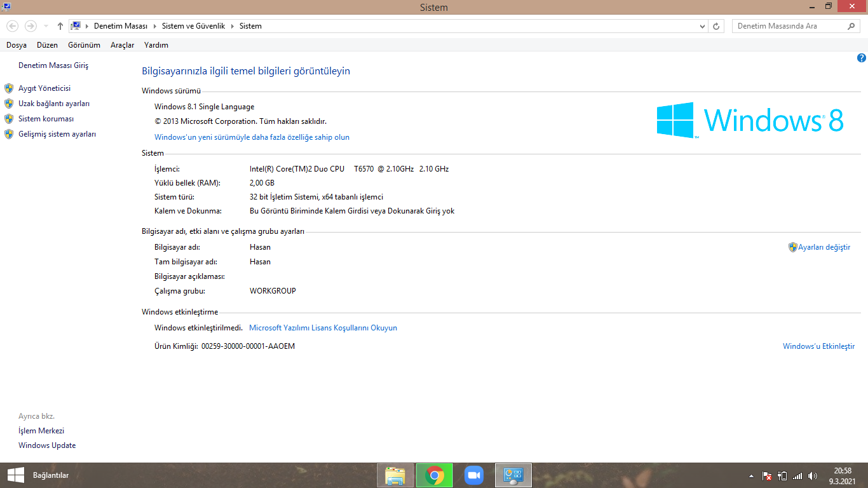
Task: Click the processor text Intel(R) Core(TM)2 Duo CPU
Action: [x=297, y=169]
